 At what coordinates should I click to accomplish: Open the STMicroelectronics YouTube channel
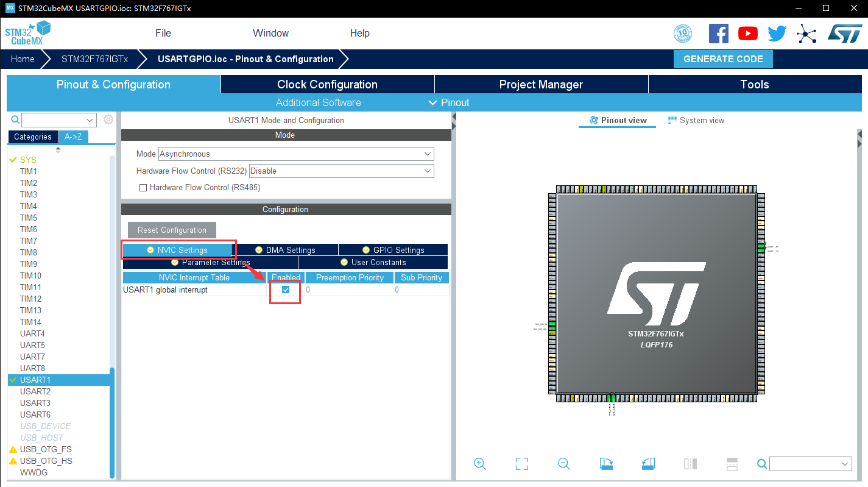pyautogui.click(x=747, y=34)
